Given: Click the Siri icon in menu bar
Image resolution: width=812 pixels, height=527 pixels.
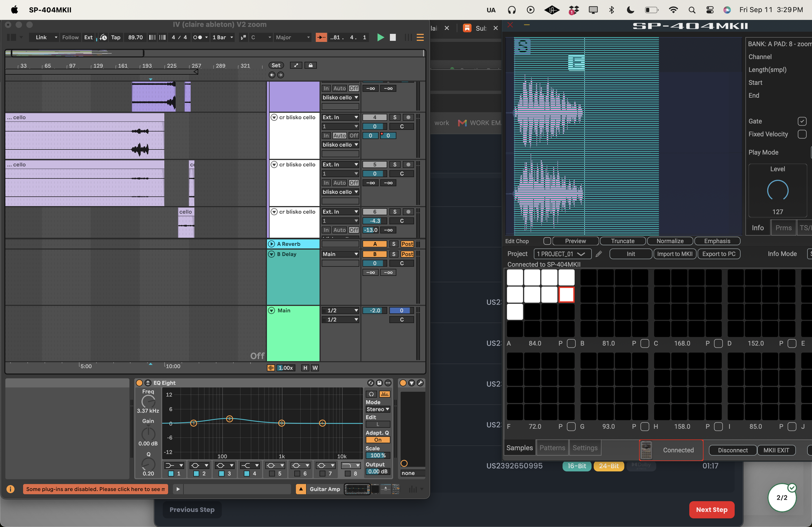Looking at the screenshot, I should point(727,10).
